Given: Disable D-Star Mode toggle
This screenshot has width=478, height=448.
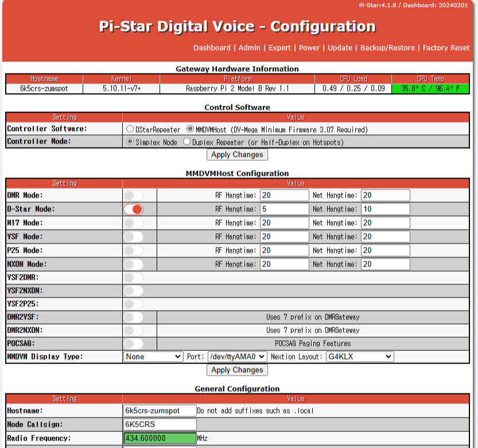Looking at the screenshot, I should [x=134, y=209].
